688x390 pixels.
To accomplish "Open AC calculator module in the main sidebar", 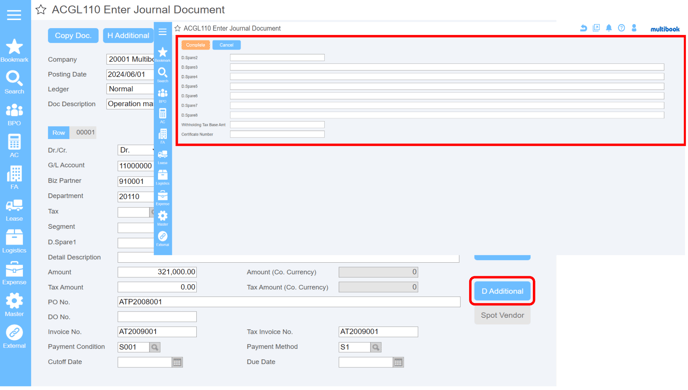I will [14, 146].
